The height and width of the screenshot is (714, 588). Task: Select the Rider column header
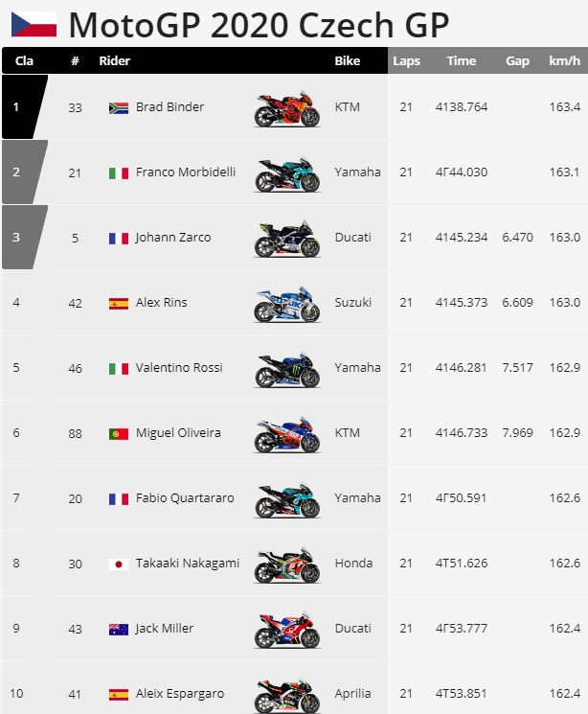(x=115, y=60)
